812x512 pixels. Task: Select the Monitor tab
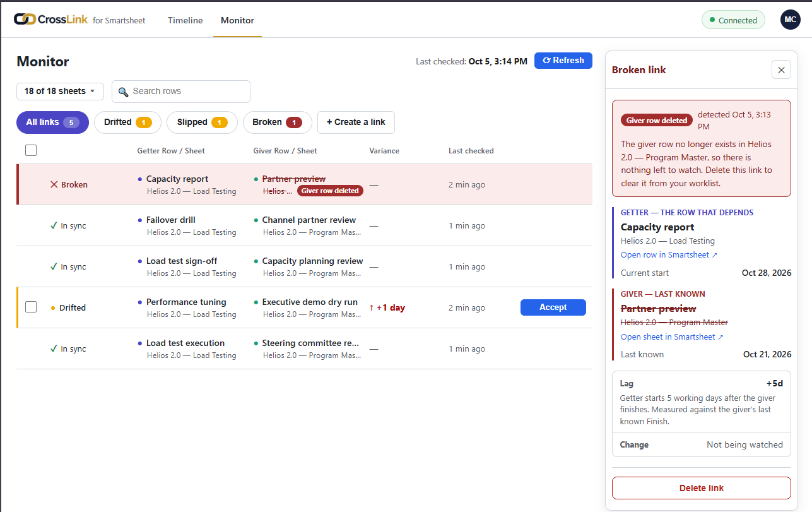click(x=237, y=20)
